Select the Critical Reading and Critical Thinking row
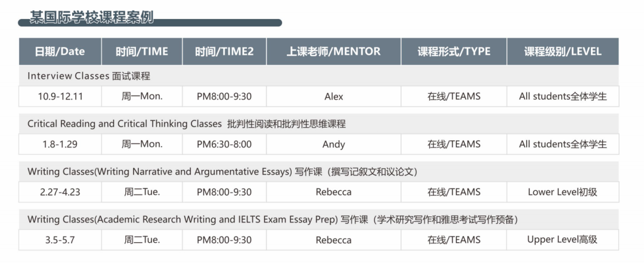Viewport: 644px width, 263px height. 318,123
